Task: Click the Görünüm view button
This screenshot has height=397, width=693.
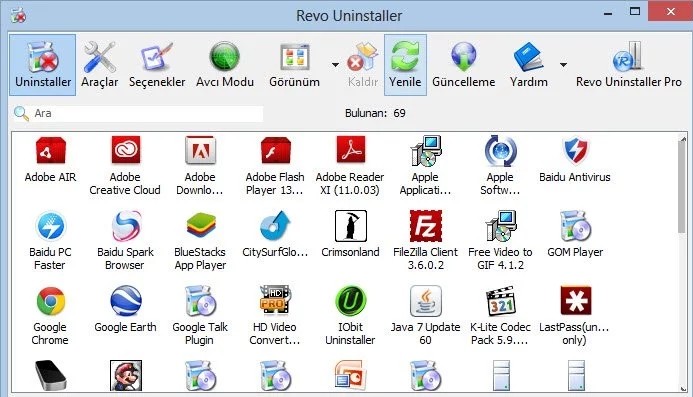Action: pyautogui.click(x=294, y=65)
